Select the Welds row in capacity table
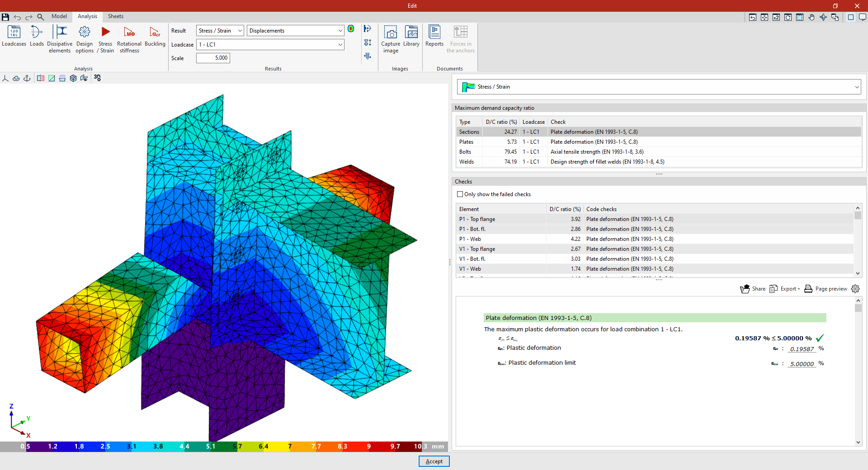868x470 pixels. (x=659, y=162)
